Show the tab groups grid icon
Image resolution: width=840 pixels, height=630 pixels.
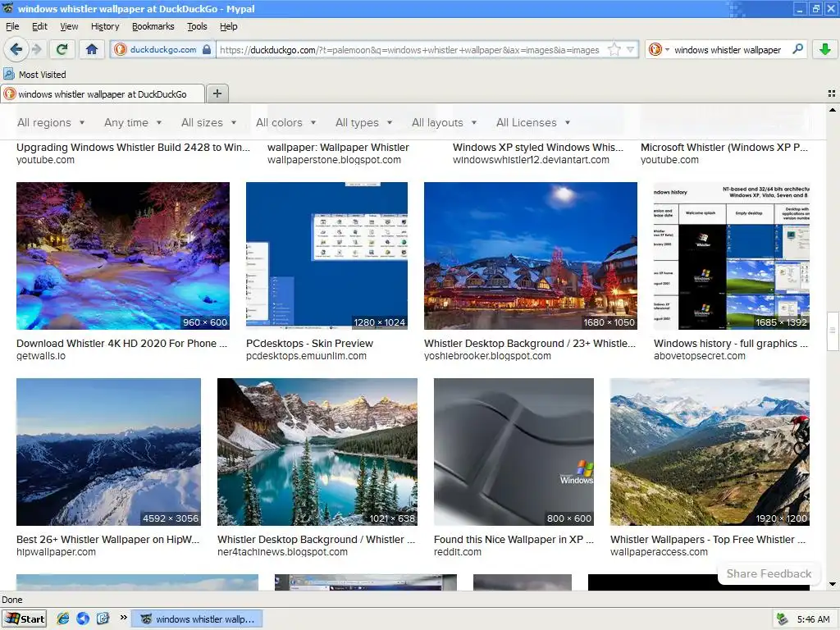click(x=832, y=94)
